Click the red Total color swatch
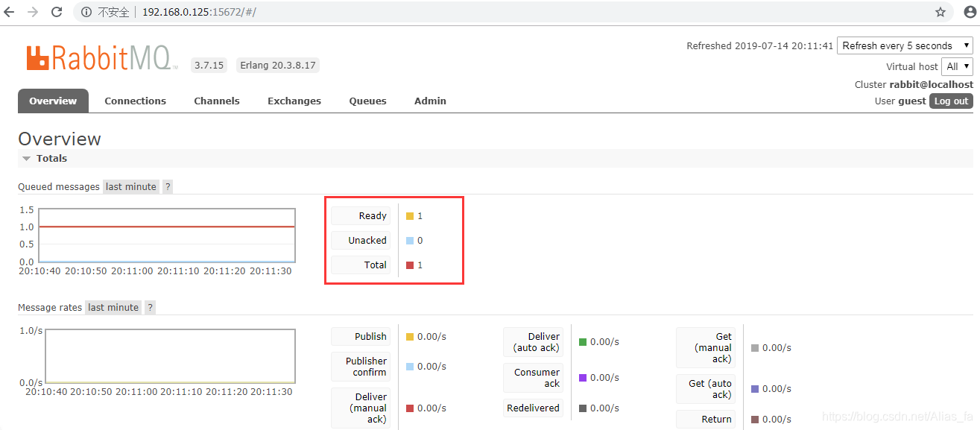Image resolution: width=980 pixels, height=430 pixels. click(x=410, y=265)
